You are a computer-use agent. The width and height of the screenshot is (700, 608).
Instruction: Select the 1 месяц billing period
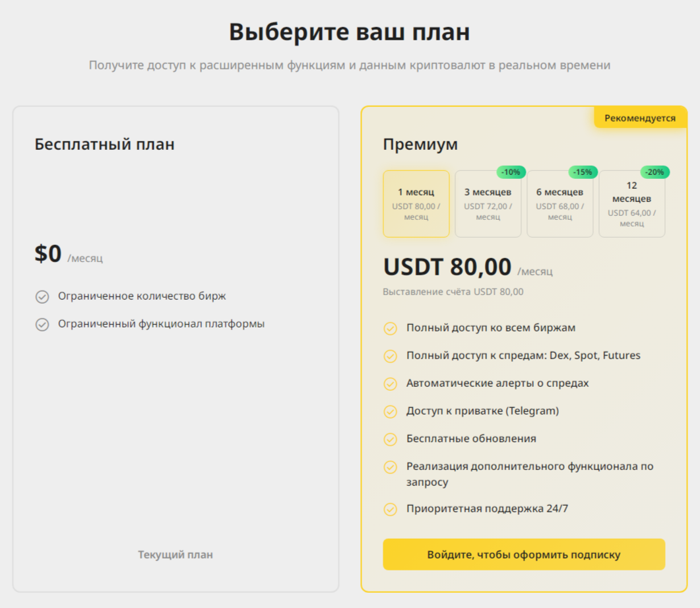click(416, 203)
